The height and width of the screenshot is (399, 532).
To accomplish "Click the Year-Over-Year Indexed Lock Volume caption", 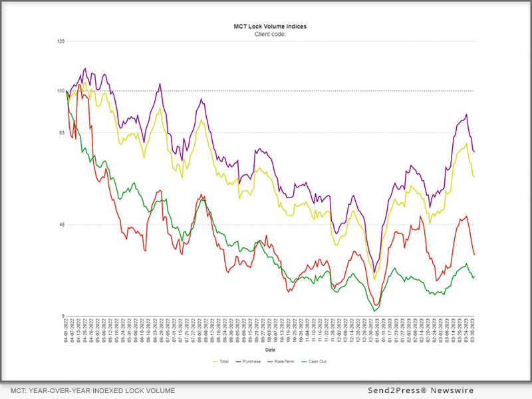I will (93, 391).
